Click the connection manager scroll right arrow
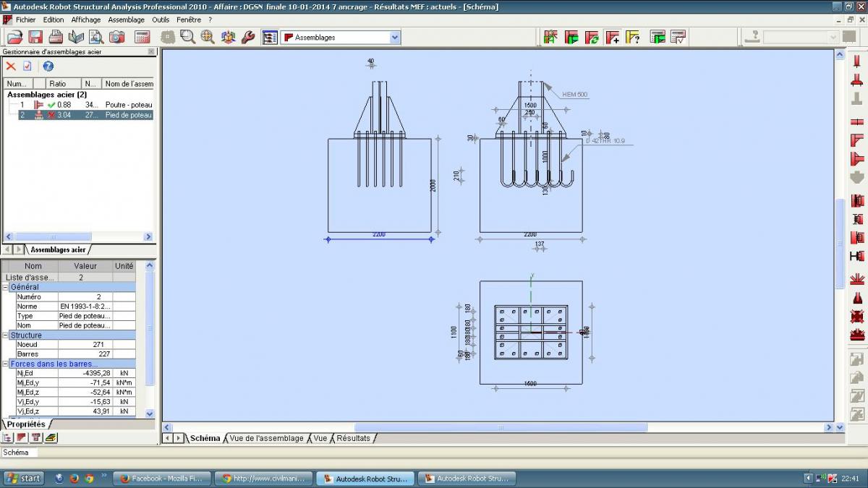Viewport: 868px width, 488px height. coord(148,236)
